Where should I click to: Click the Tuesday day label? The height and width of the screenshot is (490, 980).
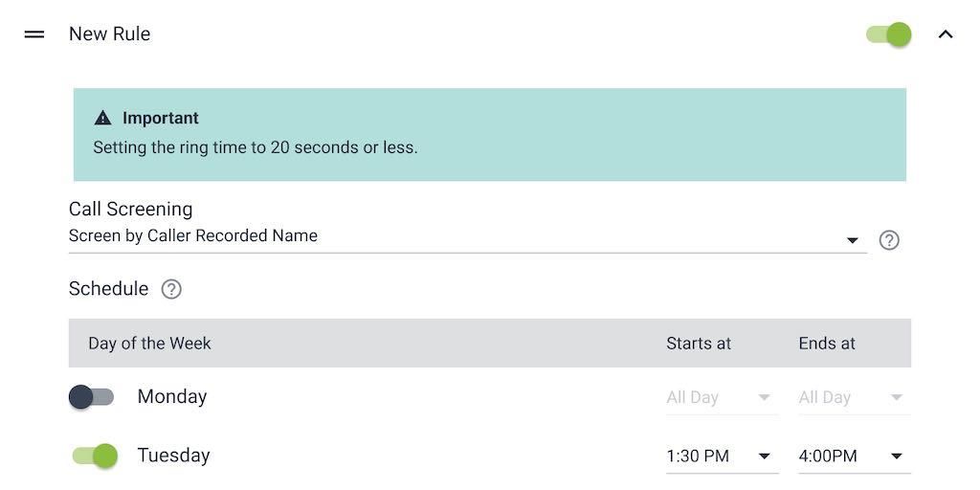174,456
